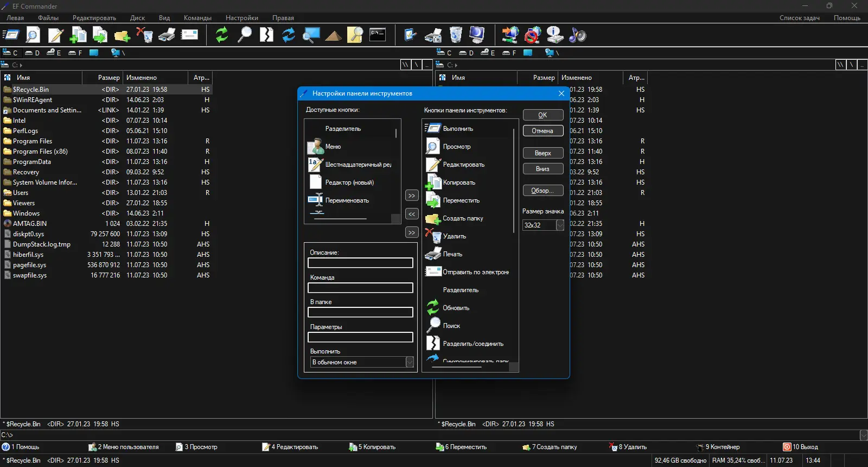Click the 'Команда' input field
Image resolution: width=868 pixels, height=467 pixels.
[360, 288]
